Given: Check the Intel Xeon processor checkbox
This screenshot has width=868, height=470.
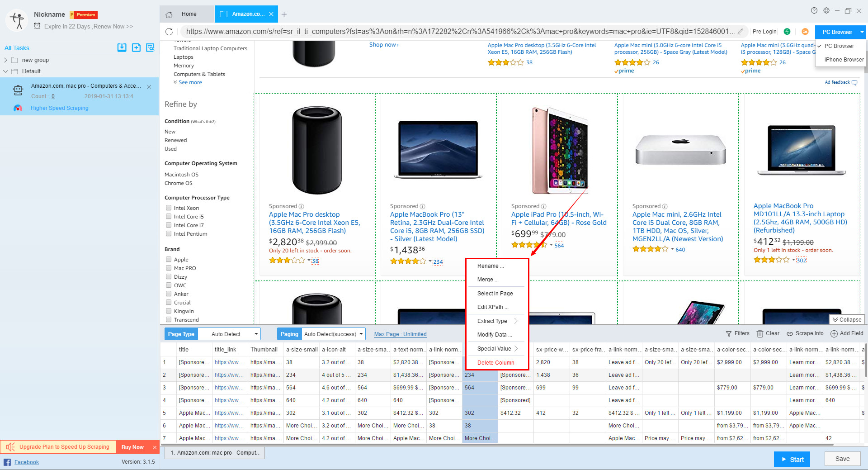Looking at the screenshot, I should point(169,208).
